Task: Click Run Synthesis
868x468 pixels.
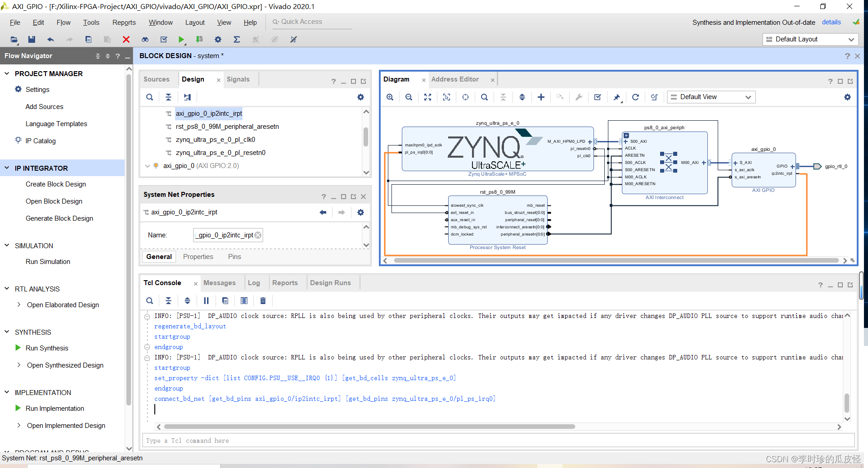Action: pos(47,348)
